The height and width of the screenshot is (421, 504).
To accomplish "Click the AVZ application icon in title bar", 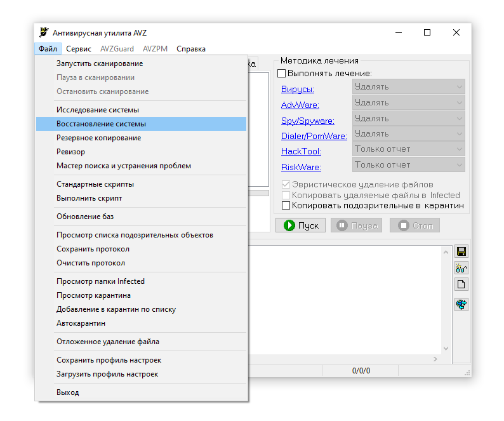I will point(44,32).
